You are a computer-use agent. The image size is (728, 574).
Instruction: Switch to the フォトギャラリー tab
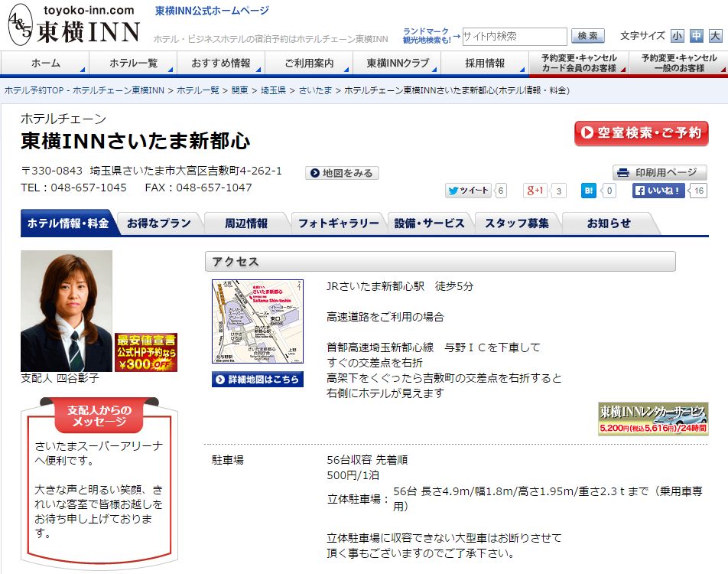338,223
